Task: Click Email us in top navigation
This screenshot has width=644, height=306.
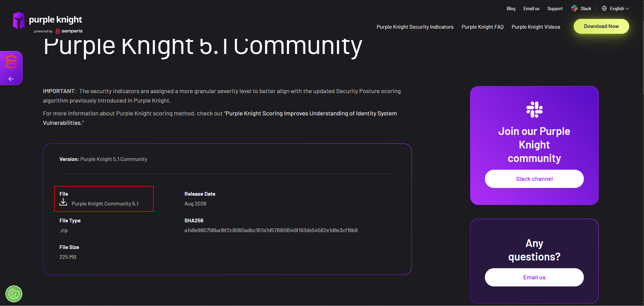Action: [x=531, y=8]
